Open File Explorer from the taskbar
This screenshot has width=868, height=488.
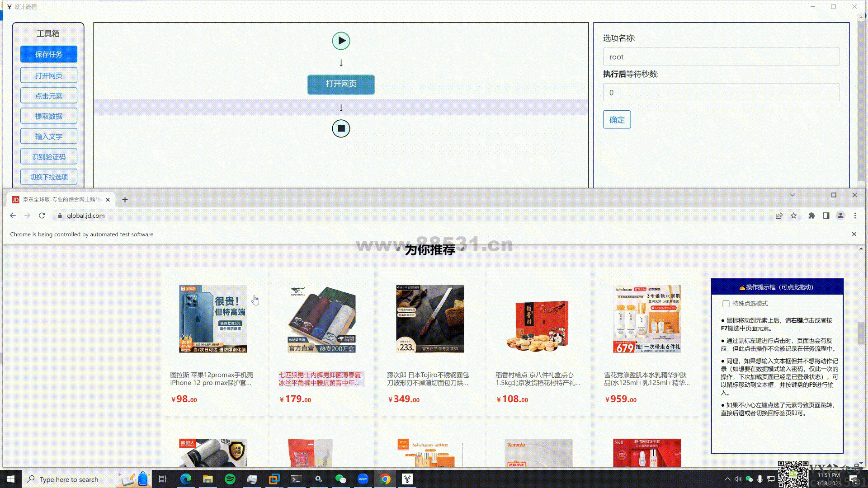click(208, 479)
